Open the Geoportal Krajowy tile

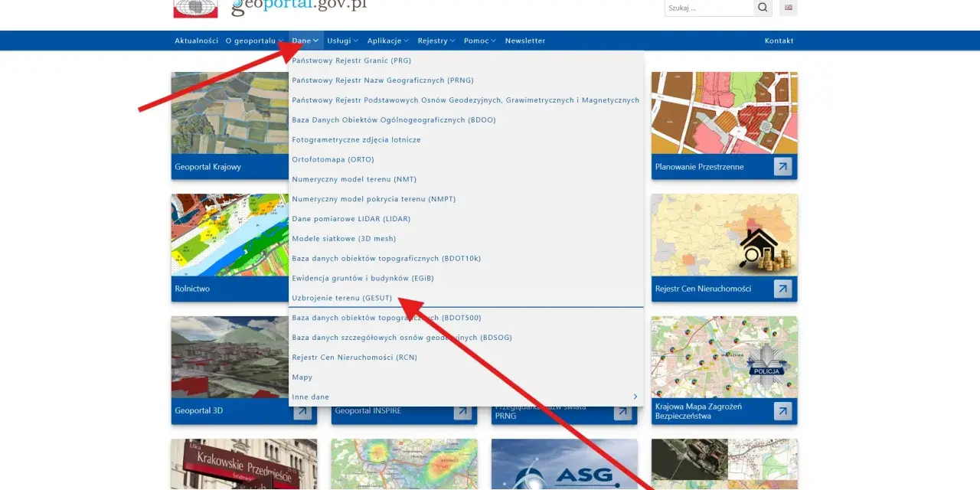pos(230,126)
